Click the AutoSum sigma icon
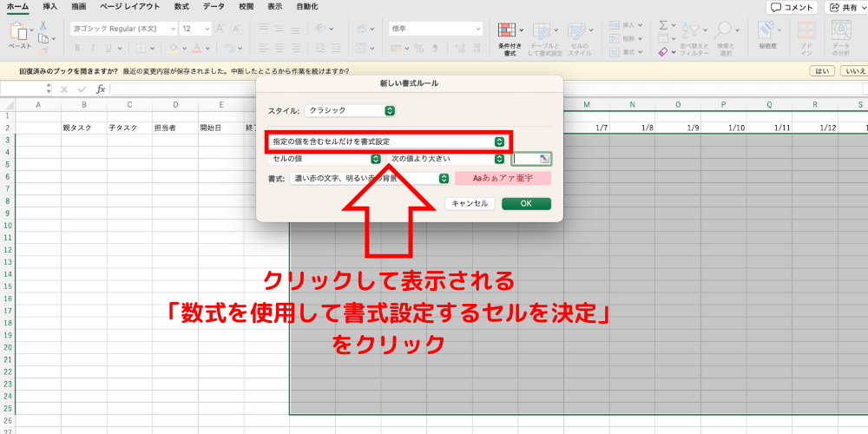Screen dimensions: 868x434 [x=663, y=25]
